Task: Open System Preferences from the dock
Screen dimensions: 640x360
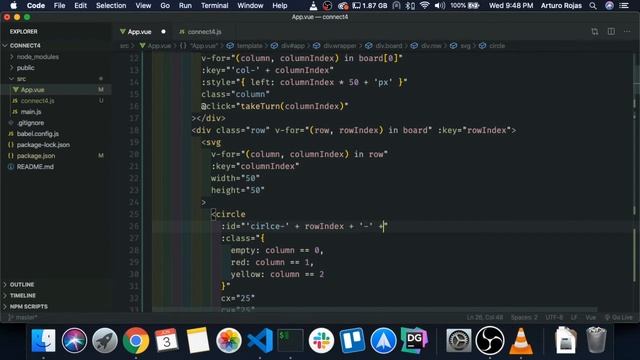Action: (x=458, y=340)
